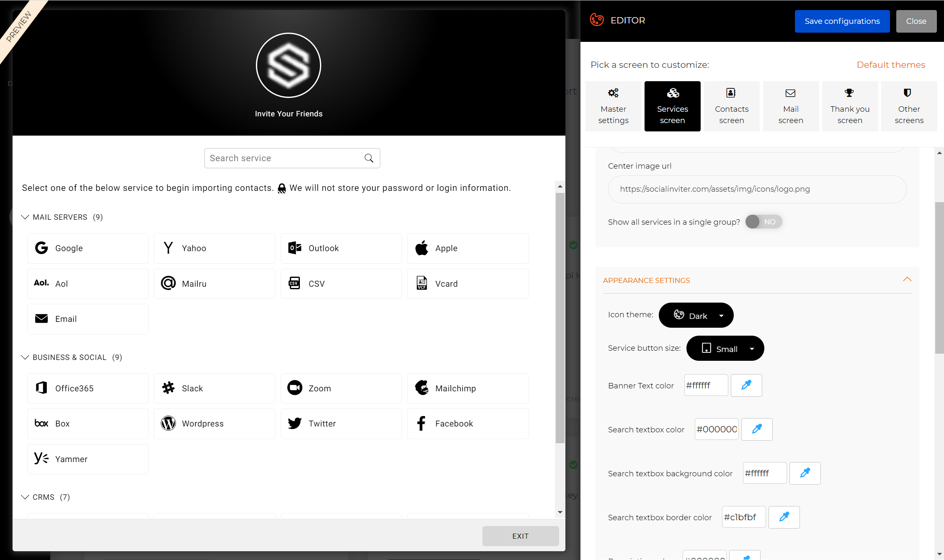Screen dimensions: 944x560
Task: Edit the Center image url field
Action: 757,189
